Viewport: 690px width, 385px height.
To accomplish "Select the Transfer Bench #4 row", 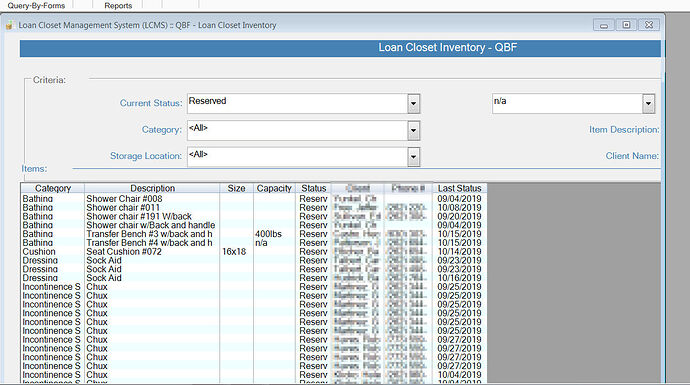I will 253,243.
